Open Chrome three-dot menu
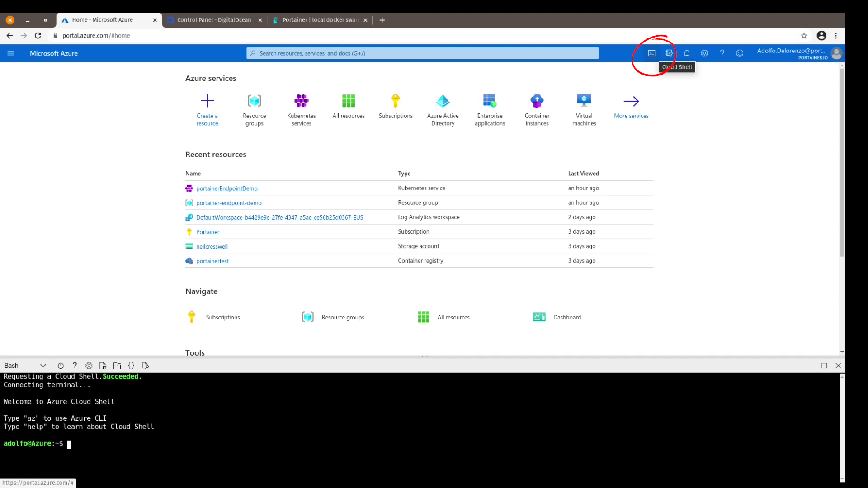This screenshot has height=488, width=868. tap(836, 36)
